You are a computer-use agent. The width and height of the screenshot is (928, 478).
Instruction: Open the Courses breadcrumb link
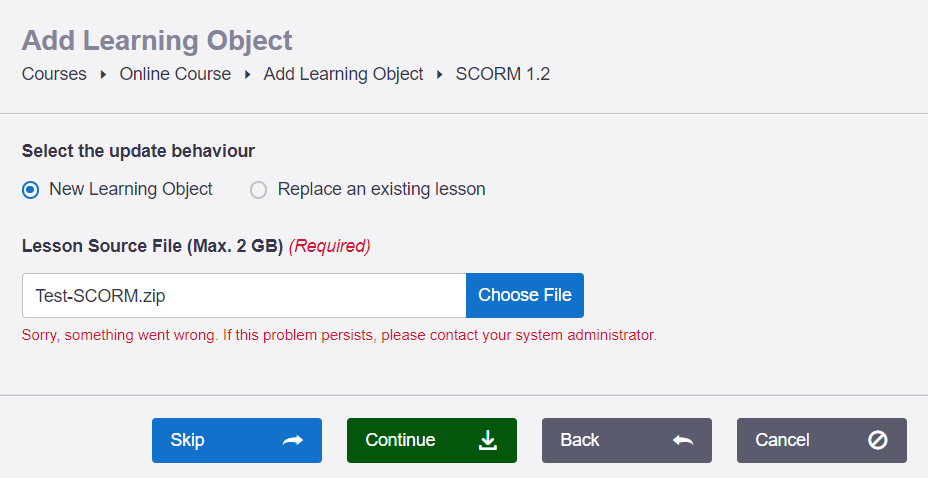(x=54, y=74)
